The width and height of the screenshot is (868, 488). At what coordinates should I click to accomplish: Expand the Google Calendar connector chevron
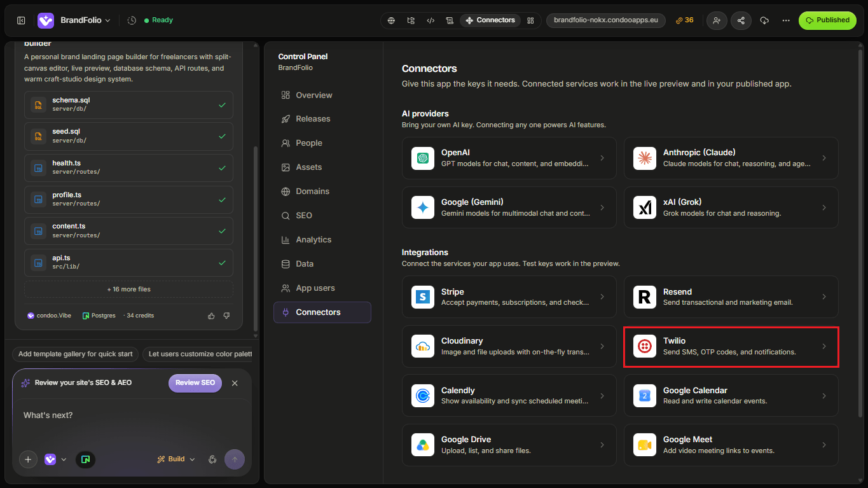(824, 396)
